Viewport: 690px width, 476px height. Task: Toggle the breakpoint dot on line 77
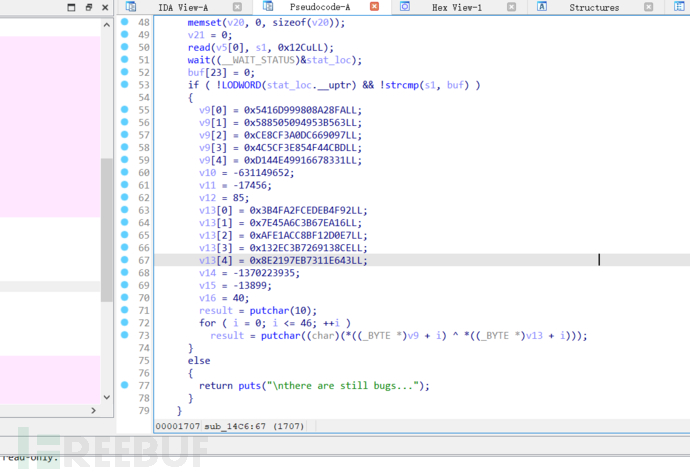point(124,385)
